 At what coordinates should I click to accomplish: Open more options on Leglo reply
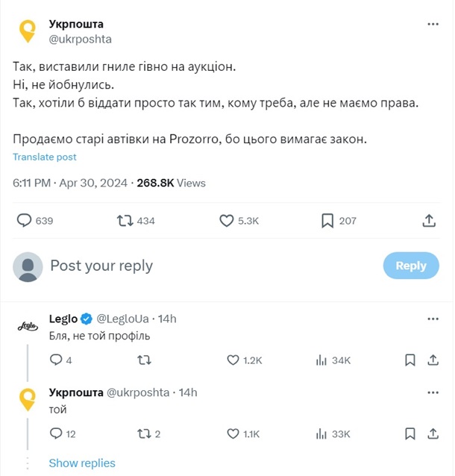[433, 319]
